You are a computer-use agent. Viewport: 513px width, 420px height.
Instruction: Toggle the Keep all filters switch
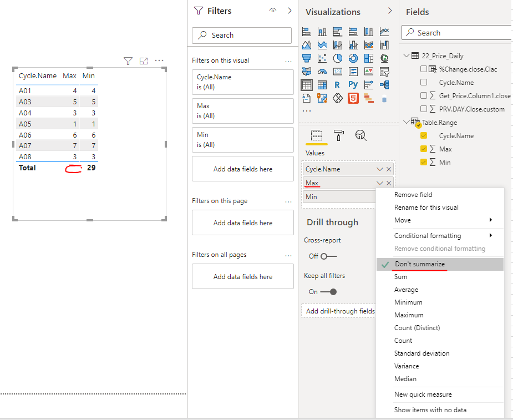[x=328, y=292]
